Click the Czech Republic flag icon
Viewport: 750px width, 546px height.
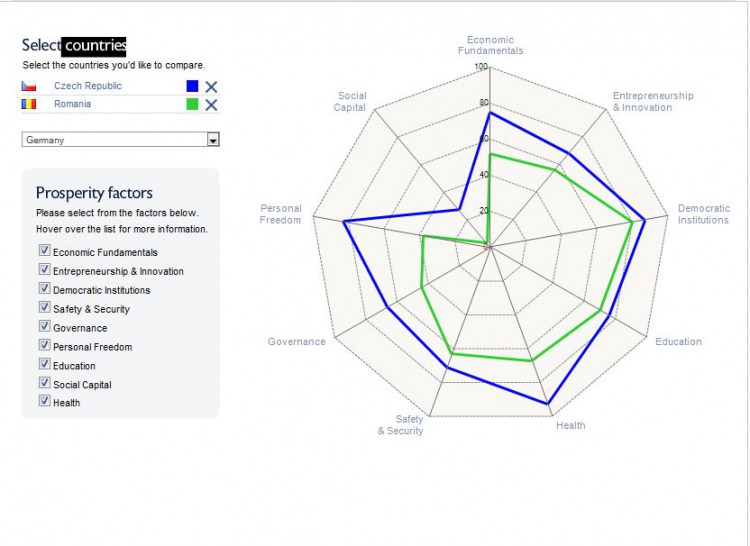point(29,86)
